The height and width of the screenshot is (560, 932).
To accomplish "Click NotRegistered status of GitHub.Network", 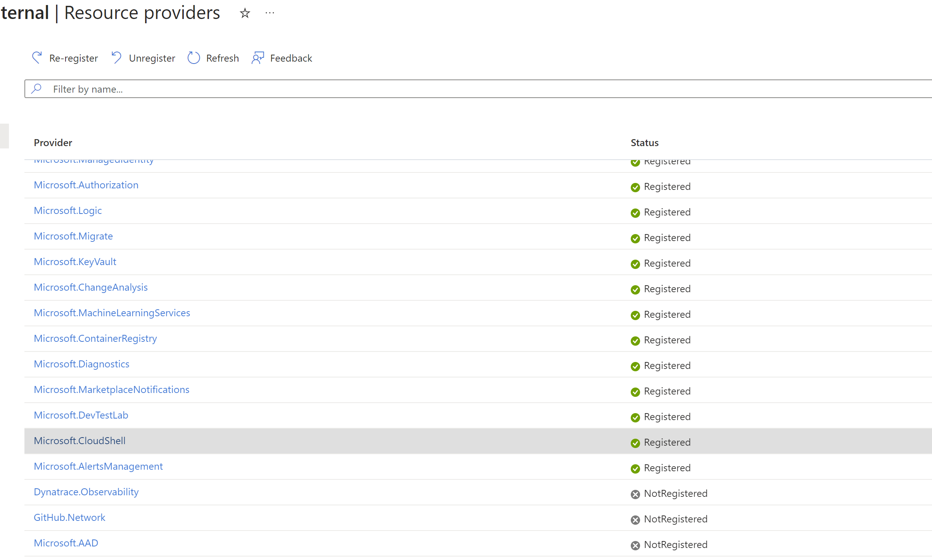I will [x=676, y=519].
